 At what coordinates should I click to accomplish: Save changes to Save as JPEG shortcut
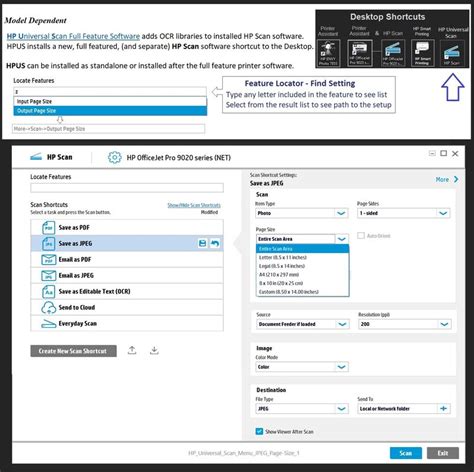(x=202, y=243)
